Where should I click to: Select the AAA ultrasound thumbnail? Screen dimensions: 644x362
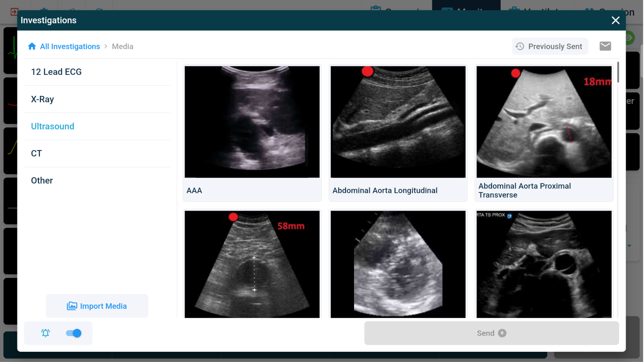pyautogui.click(x=252, y=122)
